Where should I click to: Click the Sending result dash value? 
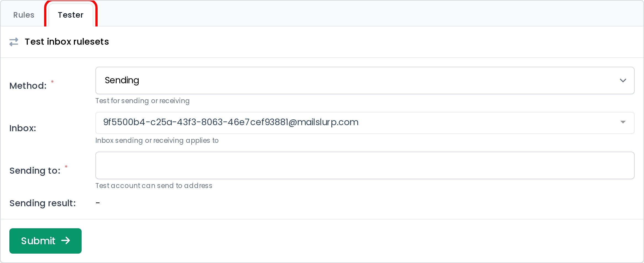click(98, 203)
